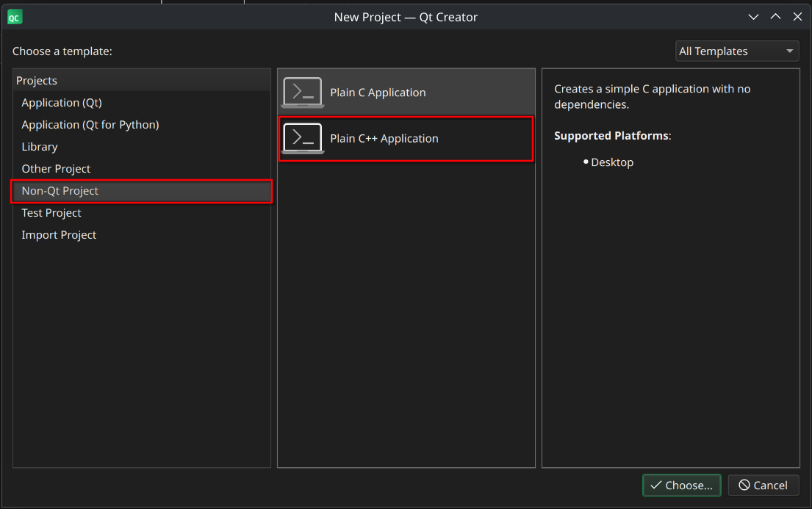Viewport: 812px width, 509px height.
Task: Click the Cancel button
Action: 764,485
